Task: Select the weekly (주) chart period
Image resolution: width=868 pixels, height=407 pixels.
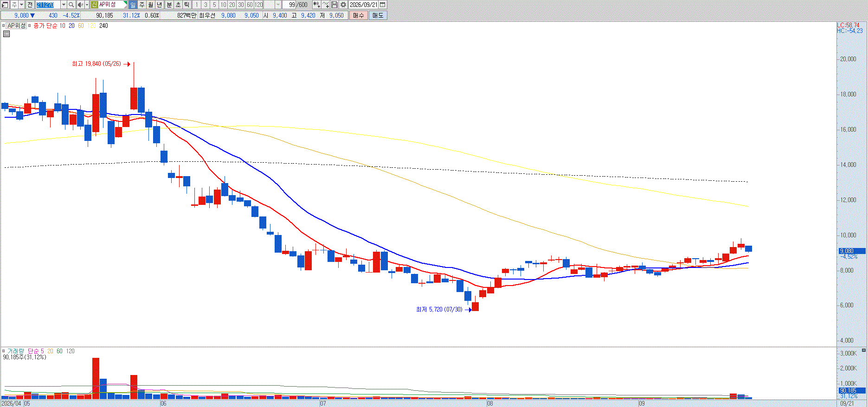Action: [142, 5]
